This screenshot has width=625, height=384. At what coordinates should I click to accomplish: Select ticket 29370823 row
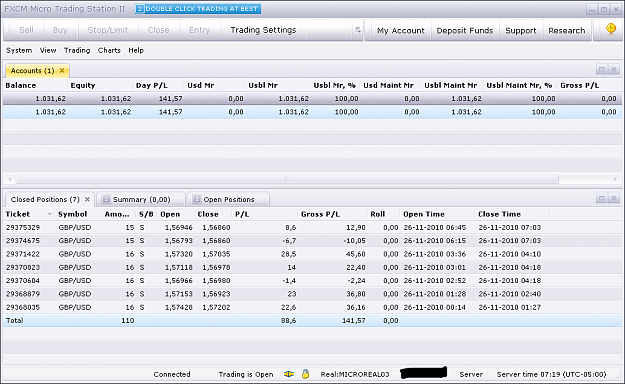point(312,268)
